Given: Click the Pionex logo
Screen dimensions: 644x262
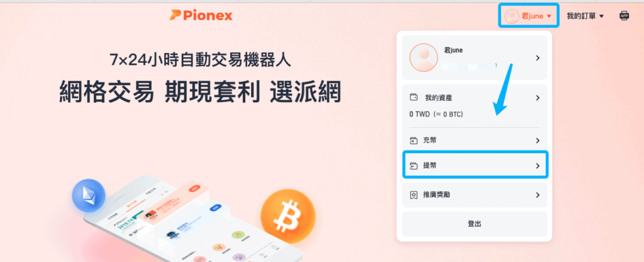Looking at the screenshot, I should coord(201,16).
